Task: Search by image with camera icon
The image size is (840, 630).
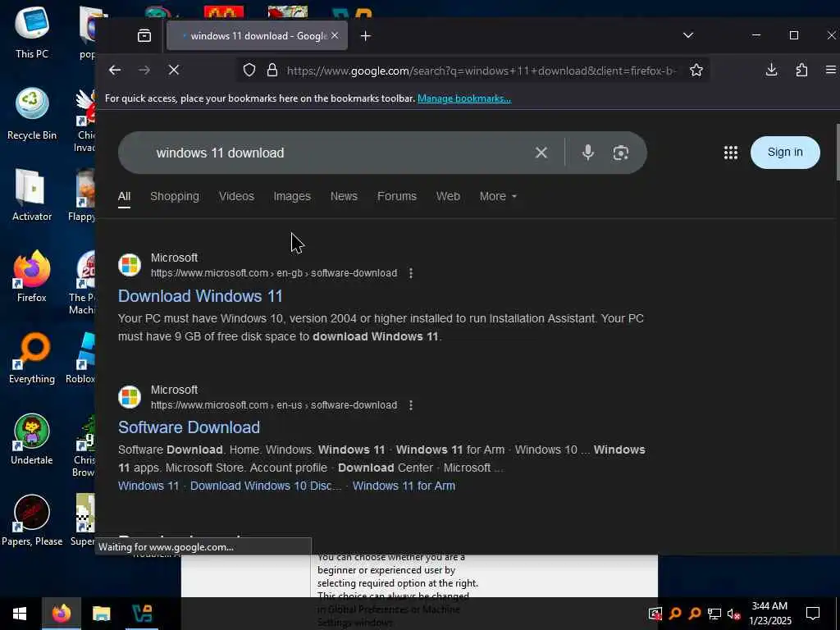Action: [x=620, y=153]
